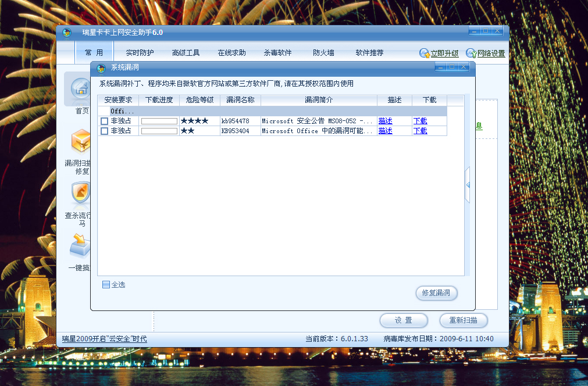Expand the side panel arrow handle
This screenshot has width=588, height=386.
[x=468, y=185]
